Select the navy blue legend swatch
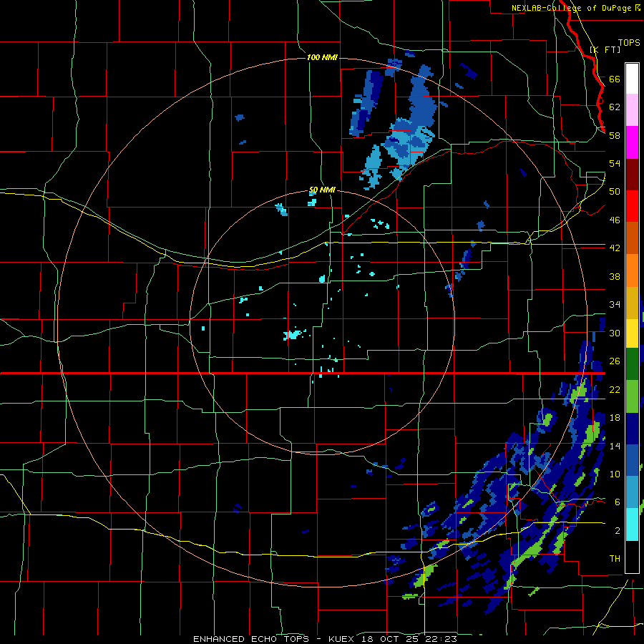 pos(632,429)
